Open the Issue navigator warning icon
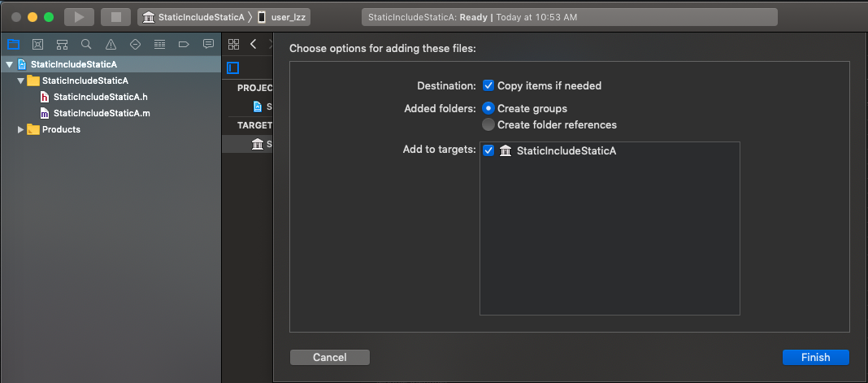This screenshot has width=868, height=383. tap(111, 44)
